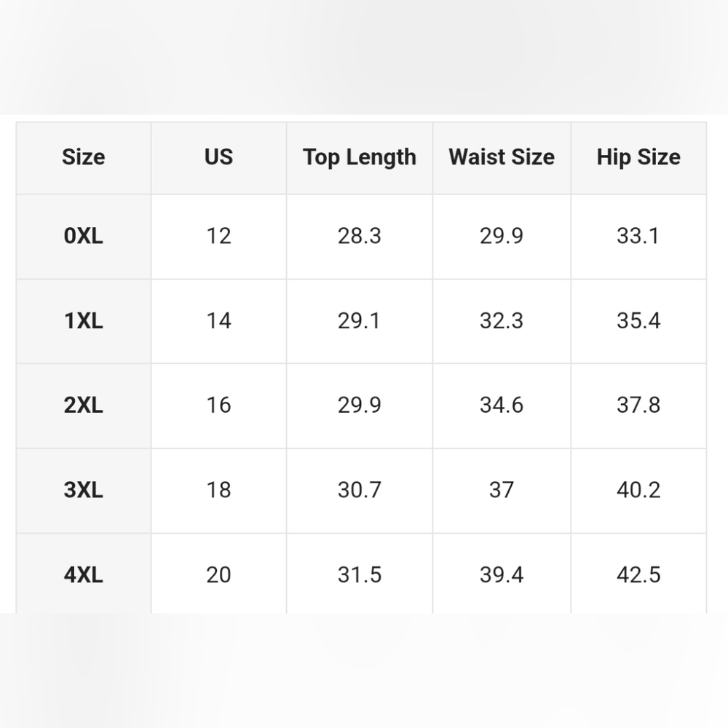This screenshot has width=728, height=728.
Task: Click the US column header
Action: 218,157
